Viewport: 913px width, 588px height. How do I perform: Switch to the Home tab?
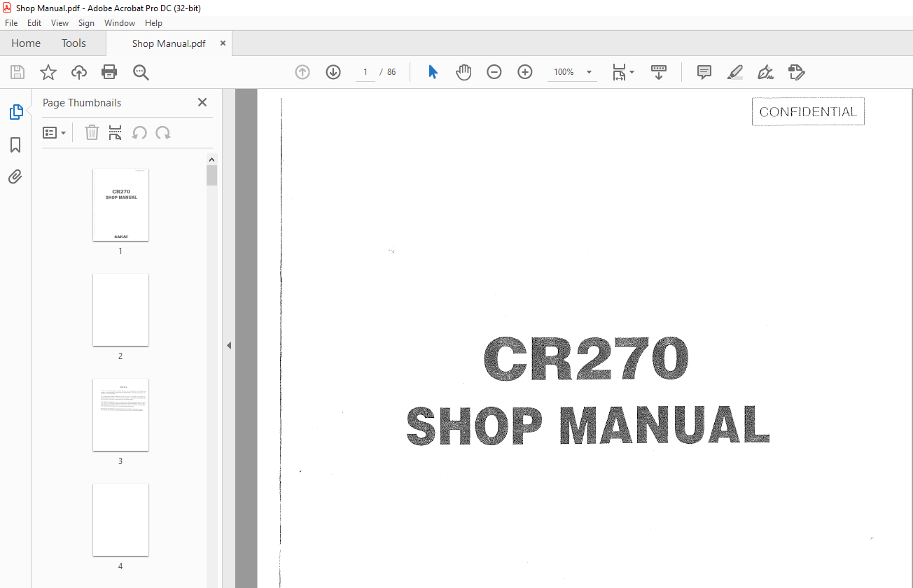26,43
